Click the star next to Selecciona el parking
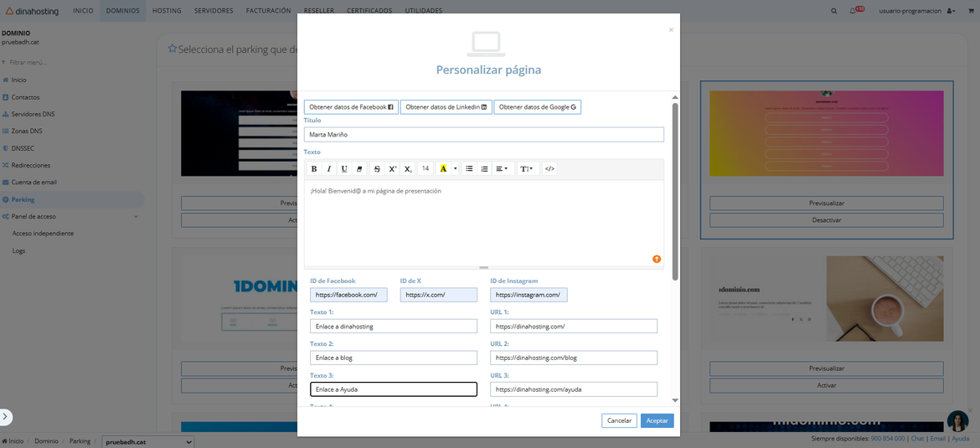Viewport: 980px width, 448px height. coord(173,49)
